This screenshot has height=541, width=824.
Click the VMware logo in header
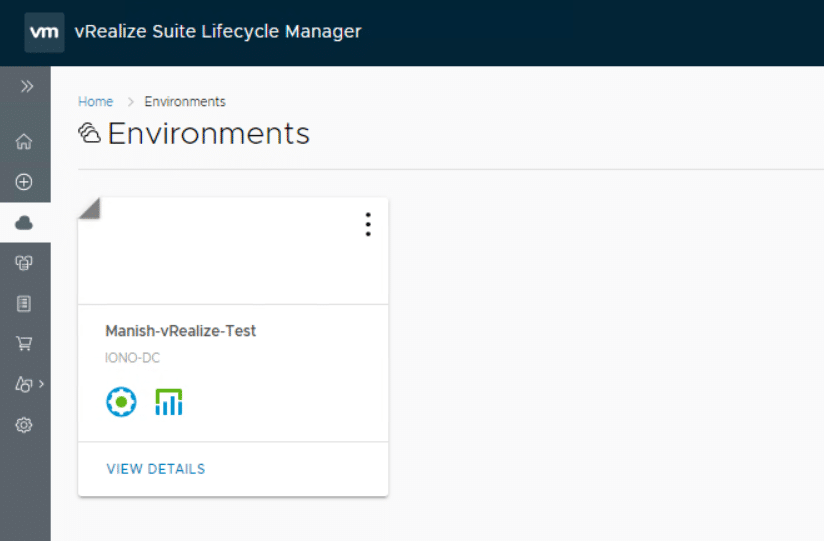point(45,32)
